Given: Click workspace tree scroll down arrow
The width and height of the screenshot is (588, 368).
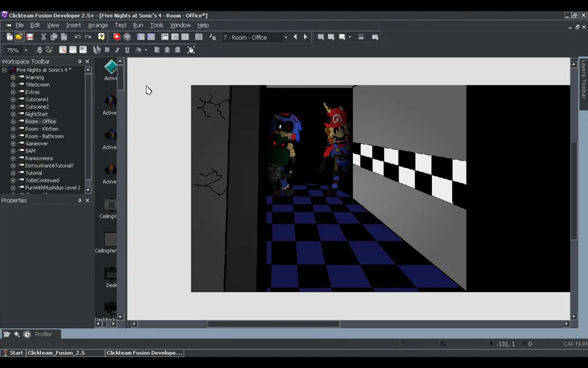Looking at the screenshot, I should 88,190.
